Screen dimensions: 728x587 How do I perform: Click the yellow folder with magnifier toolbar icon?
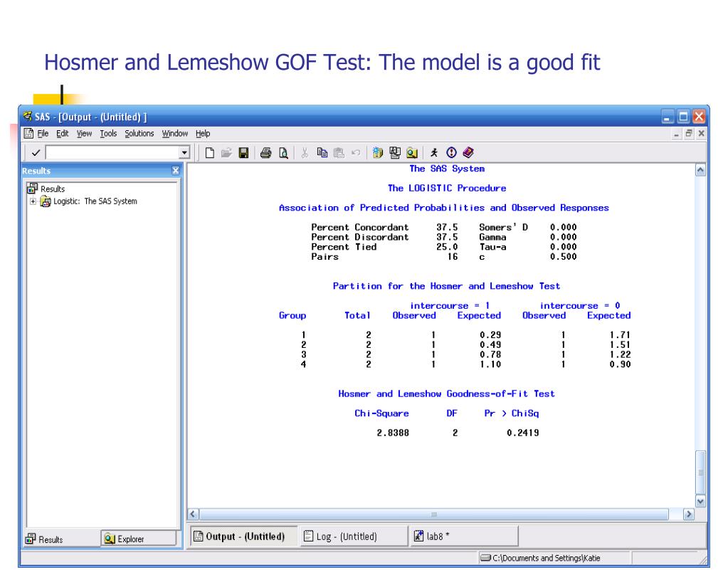(x=412, y=153)
